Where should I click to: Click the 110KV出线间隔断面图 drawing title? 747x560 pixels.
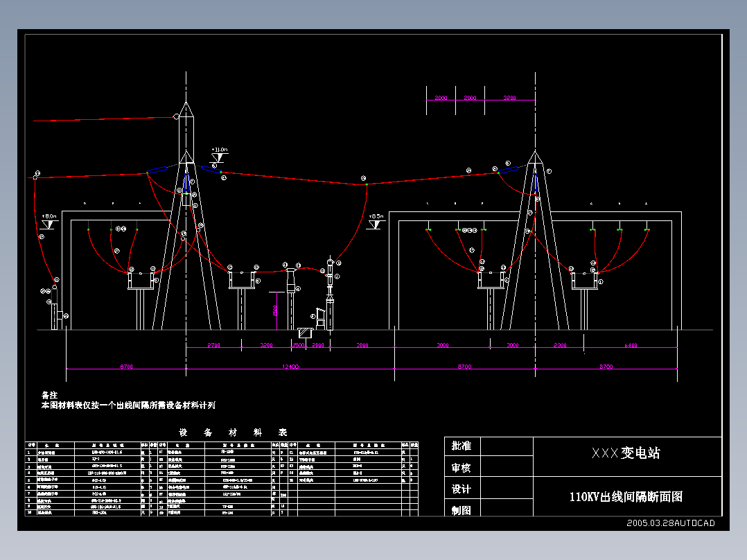626,497
